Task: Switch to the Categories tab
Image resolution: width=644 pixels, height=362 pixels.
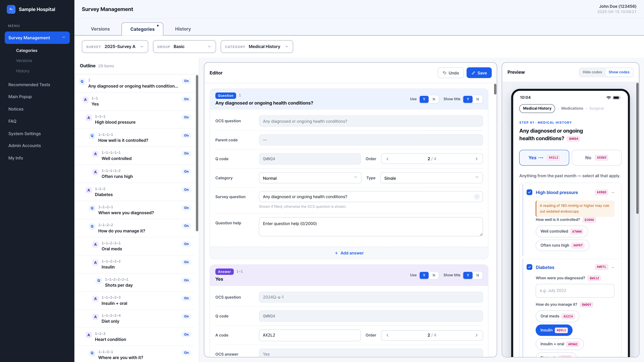Action: (142, 29)
